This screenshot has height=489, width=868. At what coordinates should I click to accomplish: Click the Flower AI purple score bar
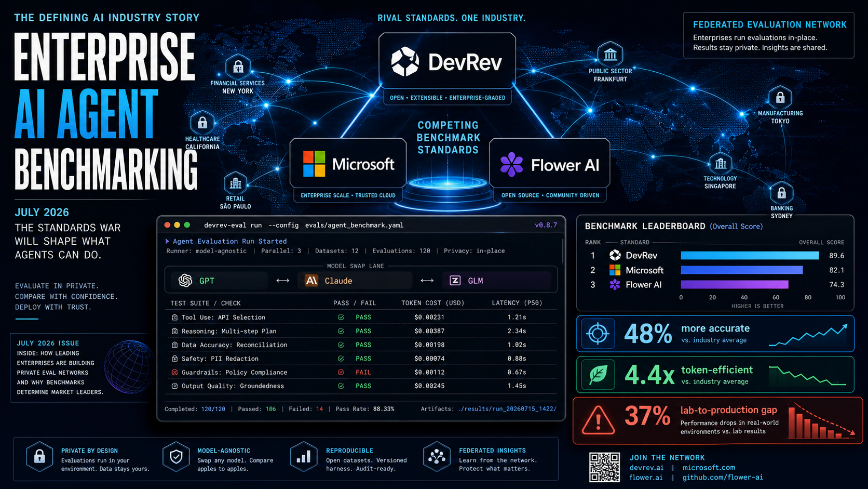point(735,285)
